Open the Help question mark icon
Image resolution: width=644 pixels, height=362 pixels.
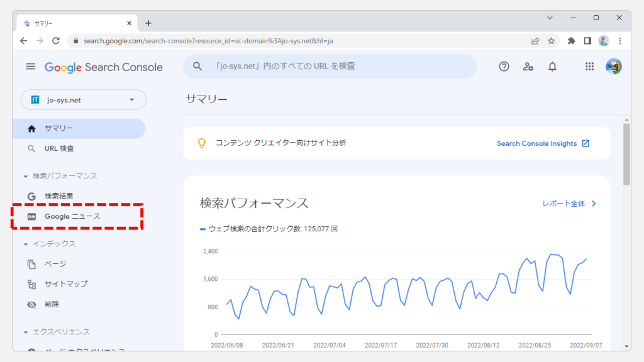coord(504,67)
